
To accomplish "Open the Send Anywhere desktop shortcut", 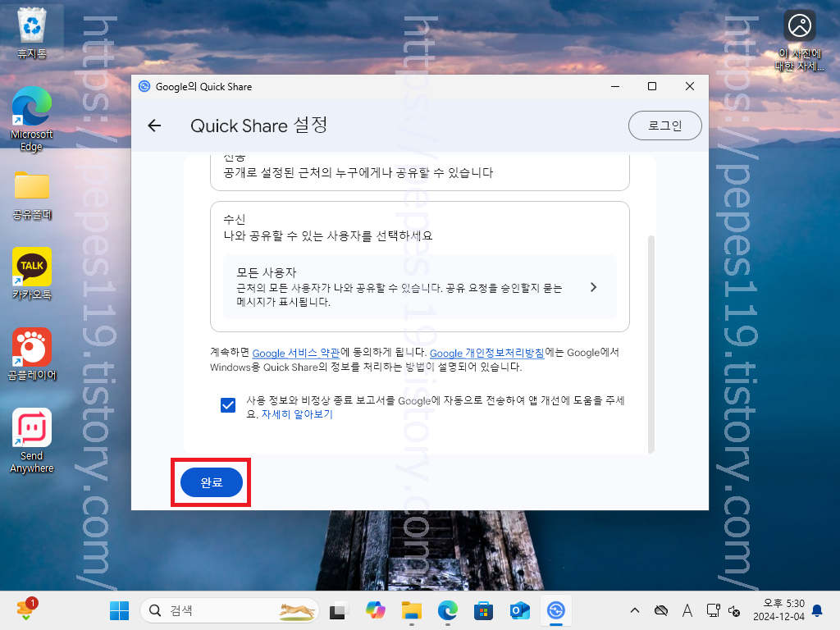I will [x=32, y=441].
